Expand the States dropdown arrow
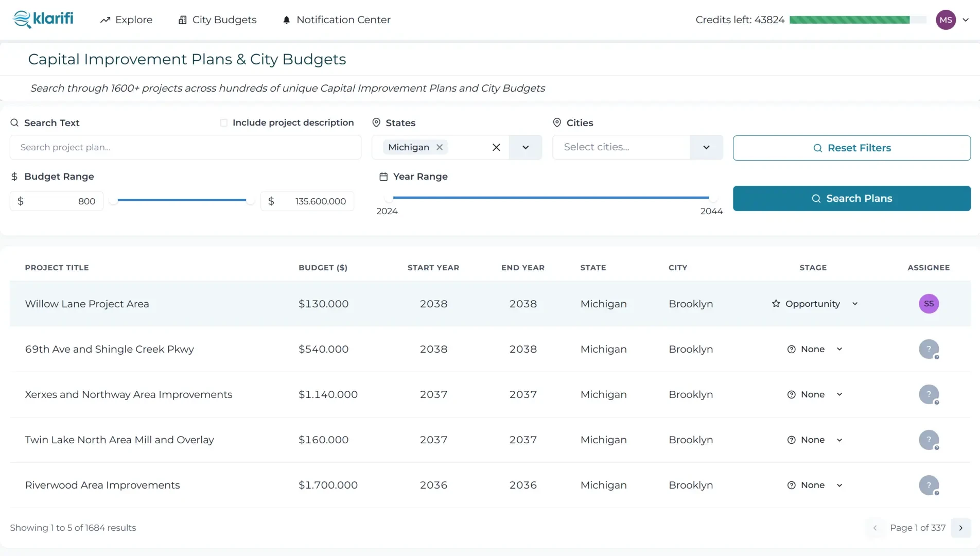980x556 pixels. 526,147
